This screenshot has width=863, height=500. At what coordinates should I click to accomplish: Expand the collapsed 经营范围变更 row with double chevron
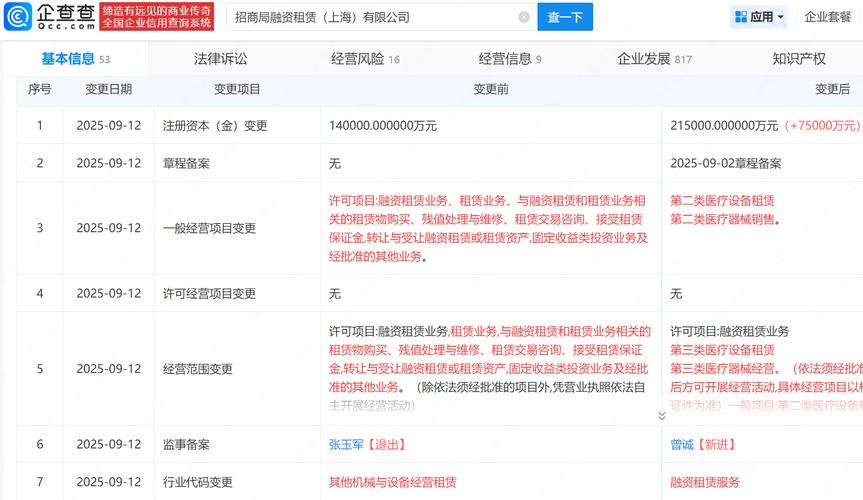(661, 415)
